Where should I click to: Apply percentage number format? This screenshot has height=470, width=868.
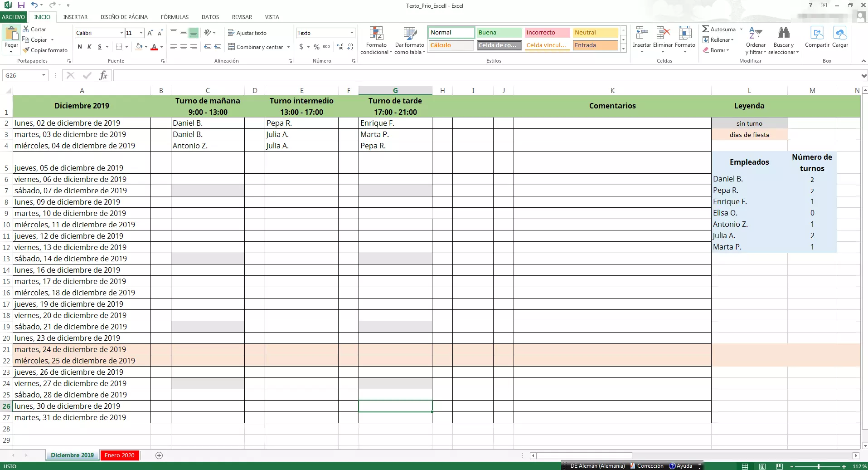316,47
